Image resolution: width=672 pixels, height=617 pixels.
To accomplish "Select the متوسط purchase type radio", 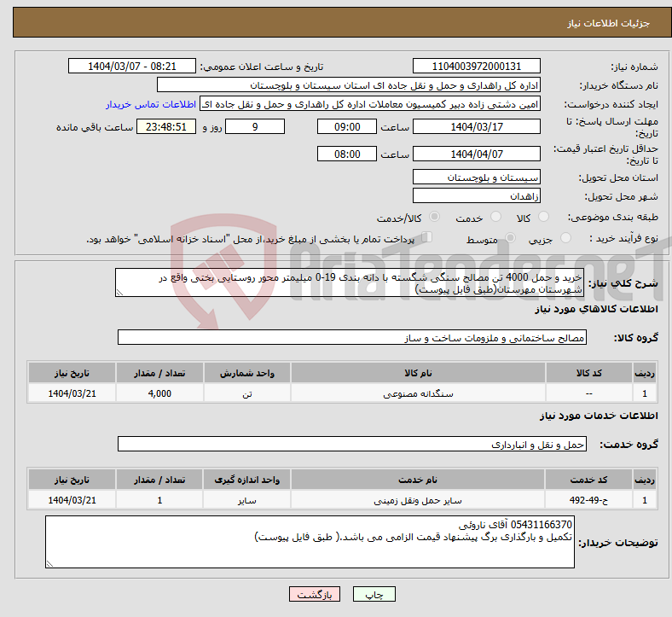I will pyautogui.click(x=510, y=238).
